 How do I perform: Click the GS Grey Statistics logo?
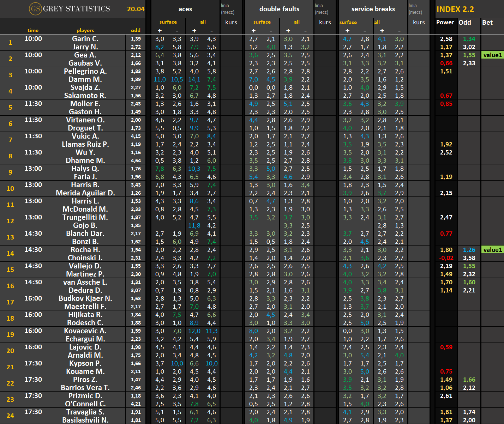coord(70,9)
